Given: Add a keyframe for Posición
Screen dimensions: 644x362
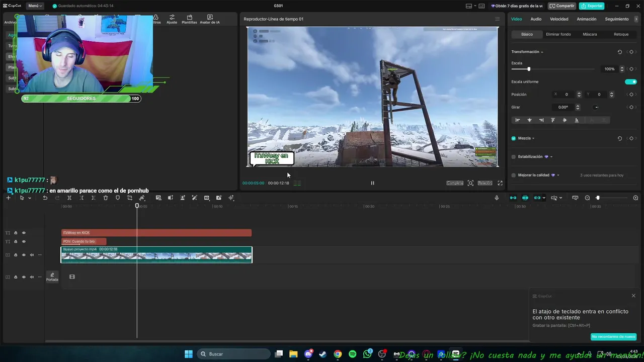Looking at the screenshot, I should click(631, 95).
